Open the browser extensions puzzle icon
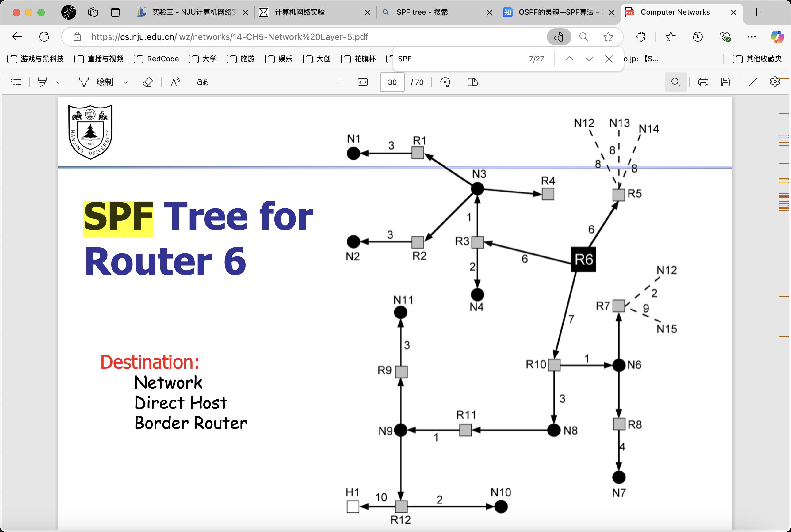 pos(641,37)
